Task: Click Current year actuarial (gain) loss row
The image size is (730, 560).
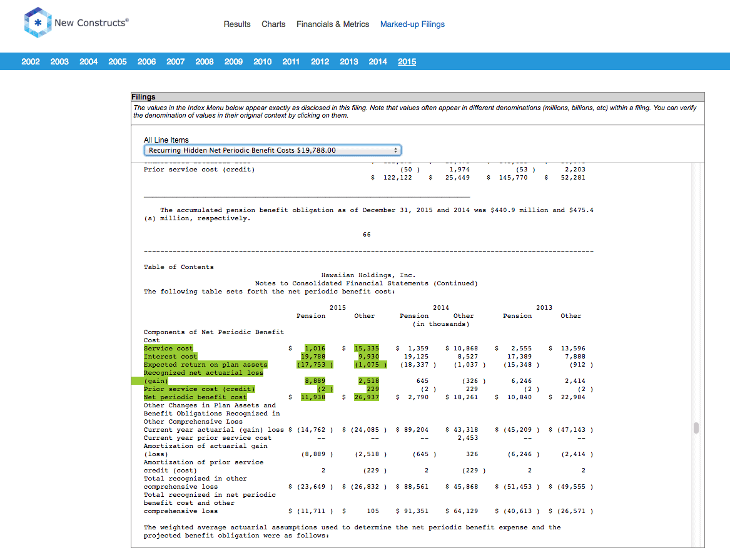Action: point(368,430)
